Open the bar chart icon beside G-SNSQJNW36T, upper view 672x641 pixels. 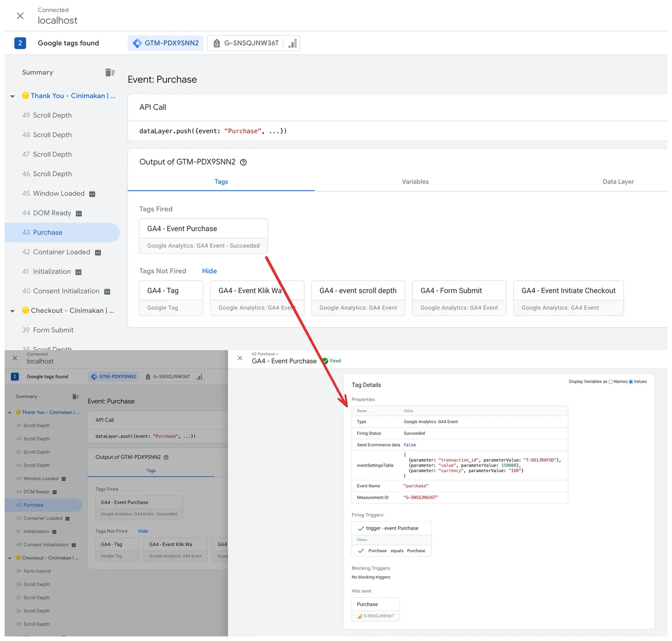click(x=292, y=43)
